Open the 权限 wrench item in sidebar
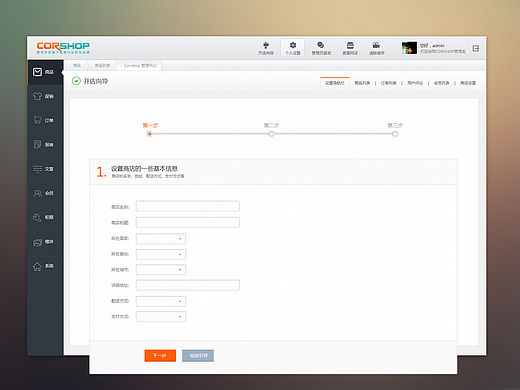Screen dimensions: 520x390 tap(45, 217)
